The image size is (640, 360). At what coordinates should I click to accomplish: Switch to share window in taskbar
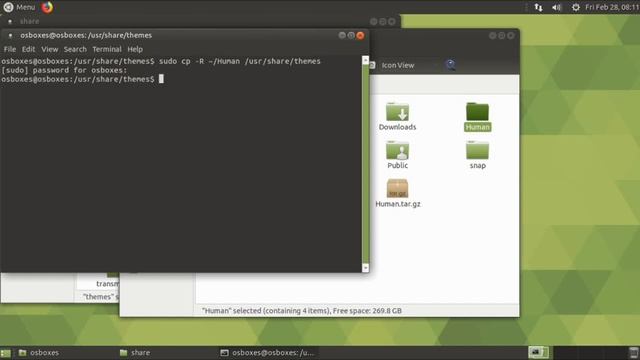click(x=135, y=353)
